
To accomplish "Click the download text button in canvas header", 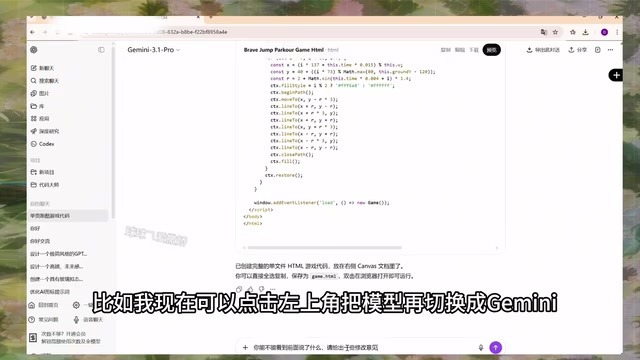I will 474,50.
